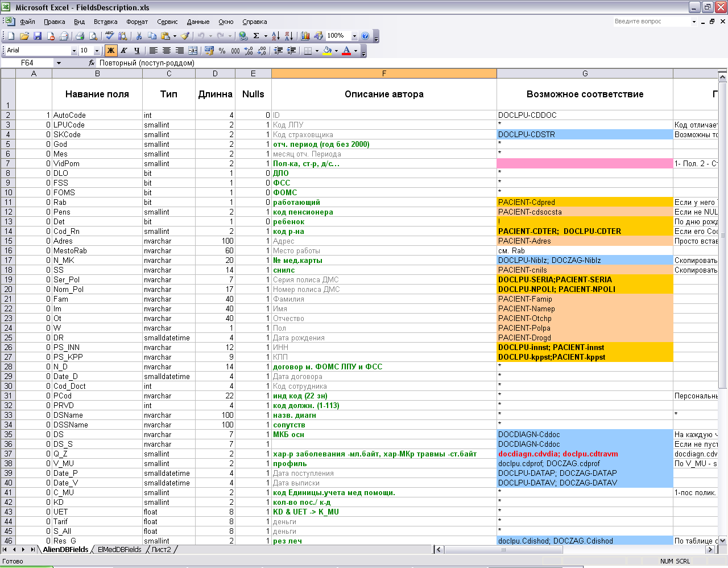728x568 pixels.
Task: Toggle Bold (Ж) formatting
Action: pyautogui.click(x=110, y=51)
